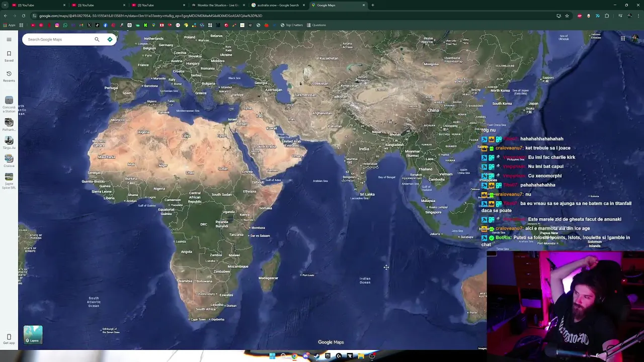The width and height of the screenshot is (644, 362).
Task: Open the WhatsApp bookmark icon
Action: [x=65, y=25]
